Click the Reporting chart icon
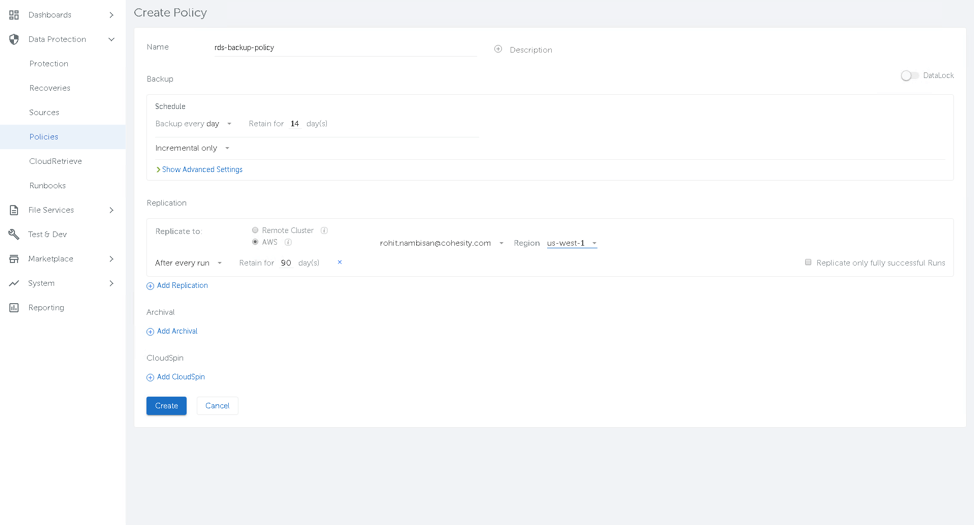Viewport: 974px width, 525px height. click(14, 308)
